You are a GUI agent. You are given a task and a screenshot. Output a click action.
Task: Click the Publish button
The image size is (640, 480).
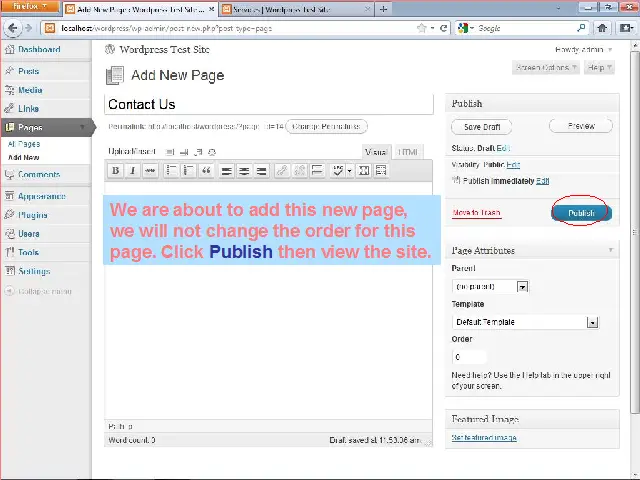coord(580,213)
